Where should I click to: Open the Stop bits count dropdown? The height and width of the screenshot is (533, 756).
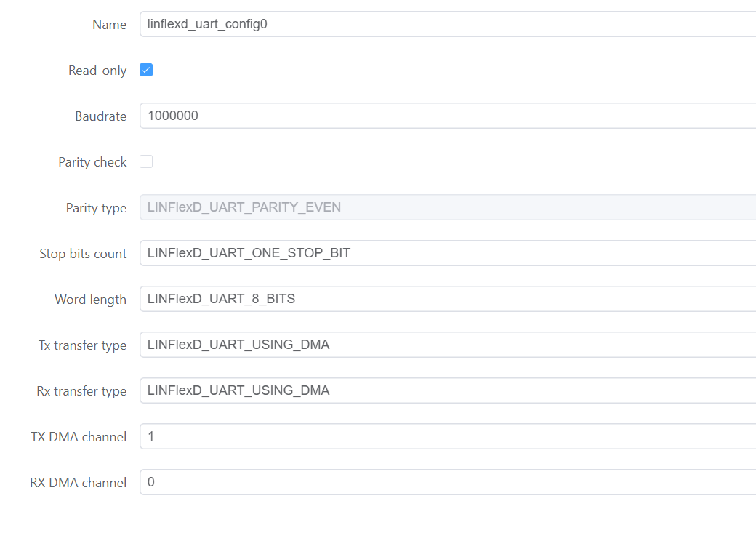pos(447,254)
